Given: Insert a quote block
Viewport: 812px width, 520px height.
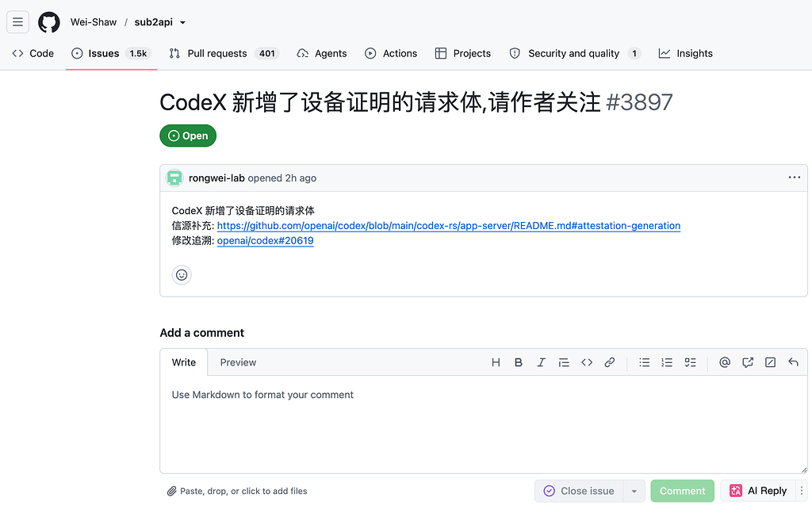Looking at the screenshot, I should point(564,362).
